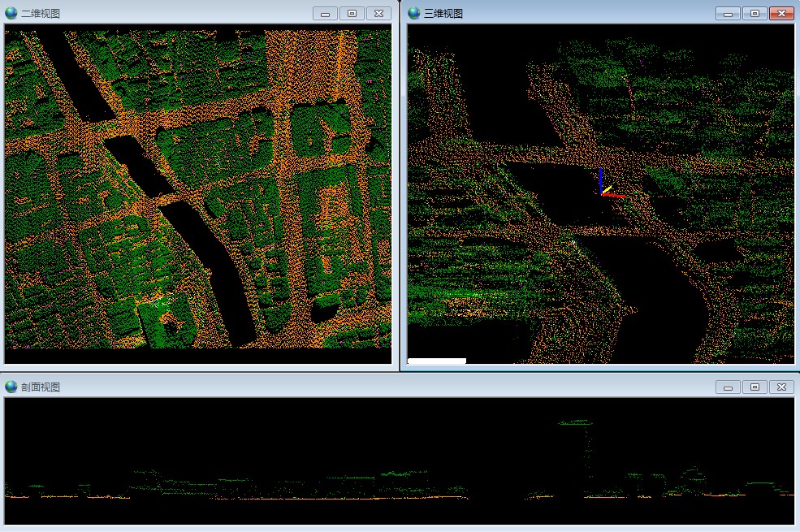Click the XYZ axis gizmo in 3D view
Screen dimensions: 800x532
(x=611, y=183)
